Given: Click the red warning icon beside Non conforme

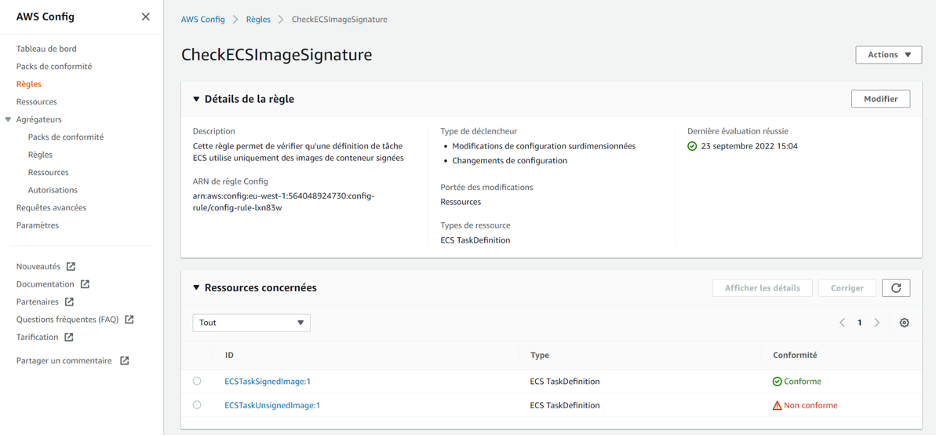Looking at the screenshot, I should (x=777, y=405).
